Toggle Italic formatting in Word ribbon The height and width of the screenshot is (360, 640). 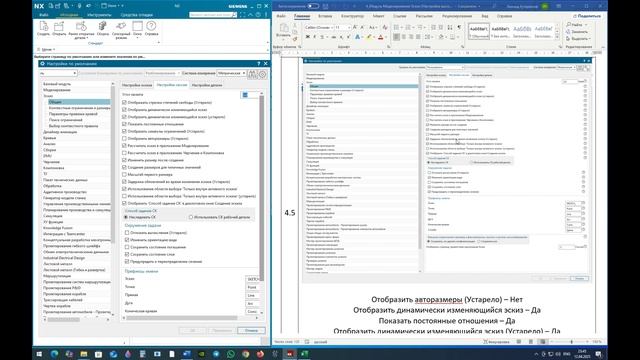tap(315, 37)
